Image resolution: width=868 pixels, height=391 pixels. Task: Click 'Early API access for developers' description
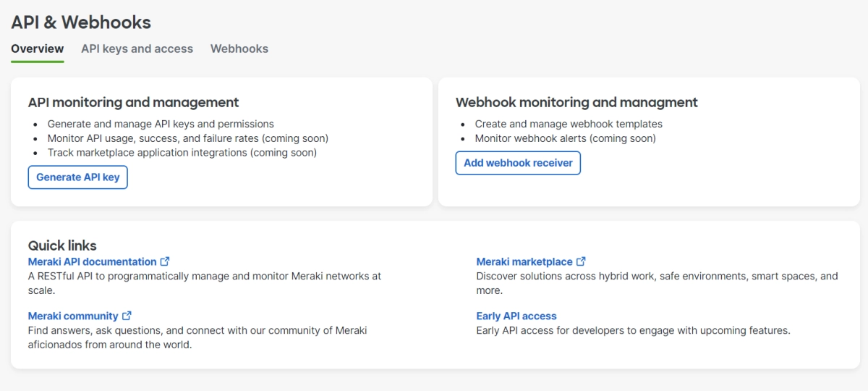tap(633, 330)
